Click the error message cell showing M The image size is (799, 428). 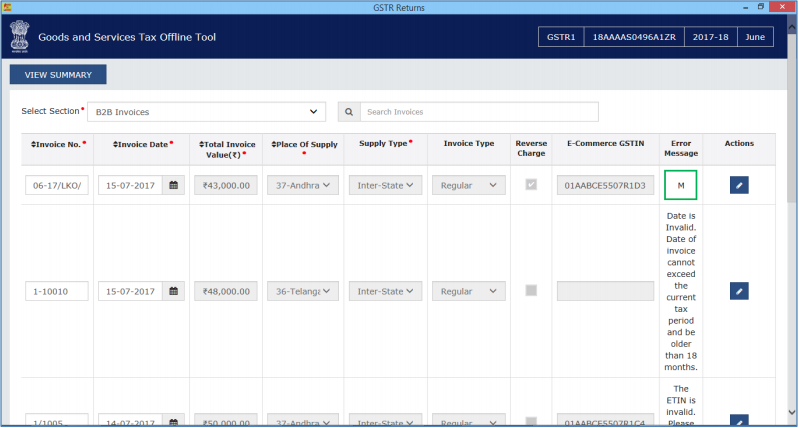tap(681, 185)
